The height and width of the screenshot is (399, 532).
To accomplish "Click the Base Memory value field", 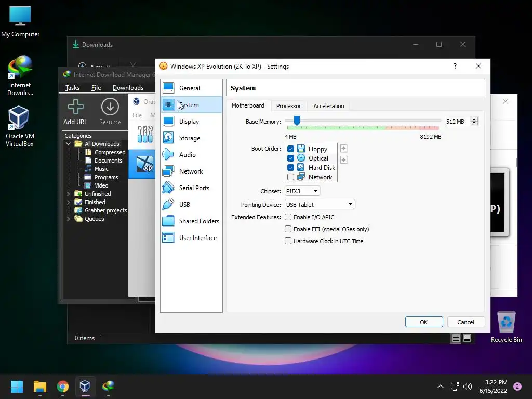I will click(x=457, y=122).
